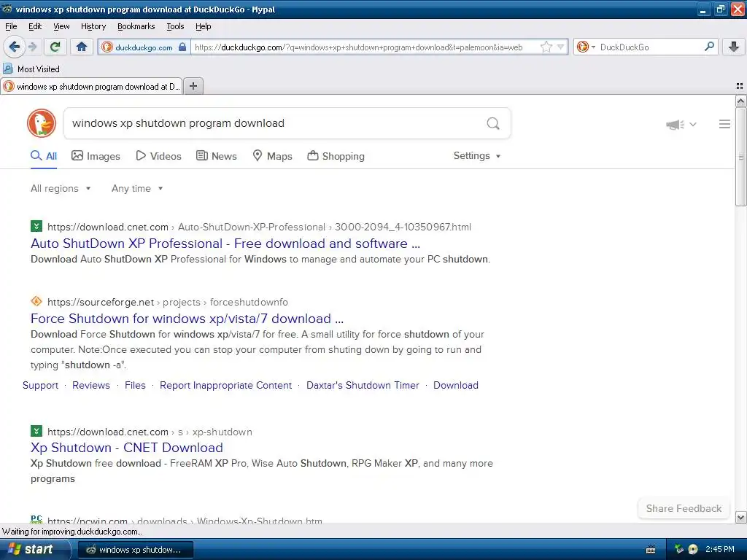Expand the chevron next to megaphone
This screenshot has width=747, height=560.
(693, 124)
